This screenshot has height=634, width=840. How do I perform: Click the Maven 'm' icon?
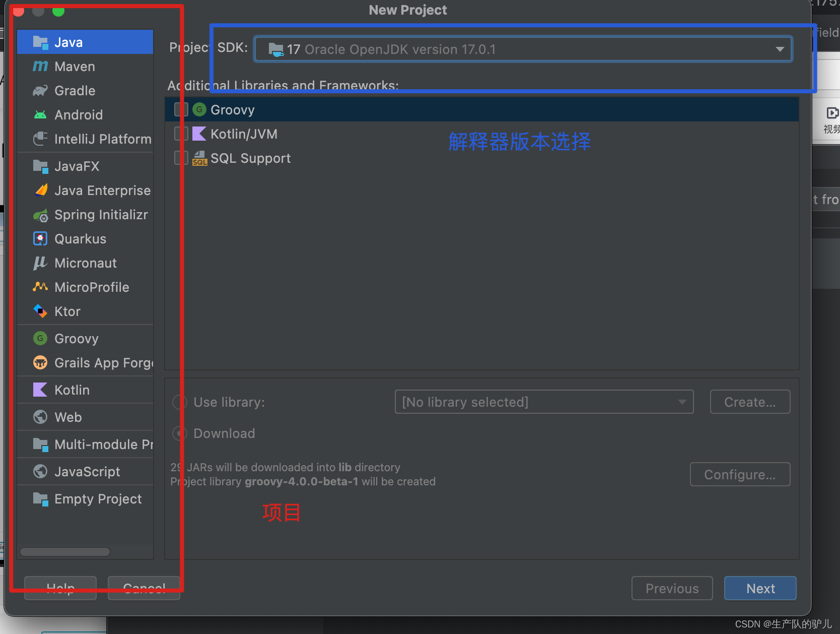40,66
